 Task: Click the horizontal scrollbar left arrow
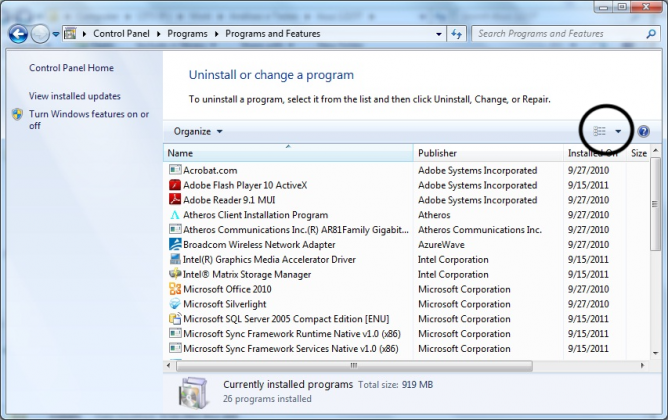point(168,365)
